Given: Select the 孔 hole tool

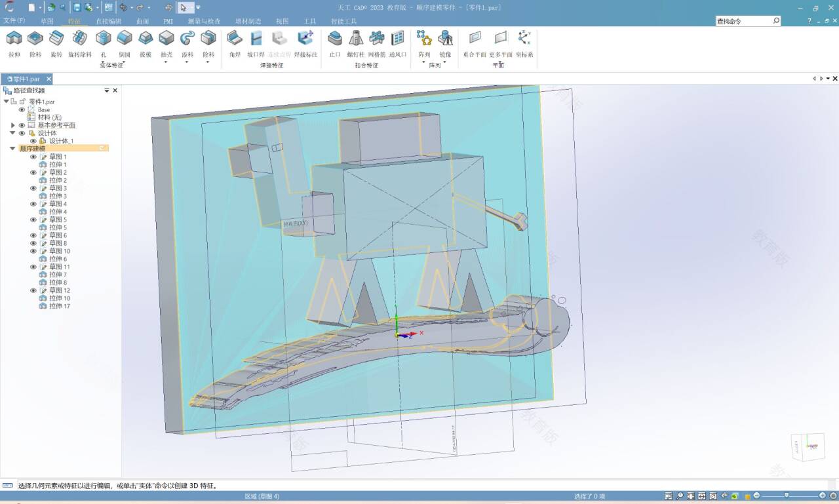Looking at the screenshot, I should coord(103,44).
